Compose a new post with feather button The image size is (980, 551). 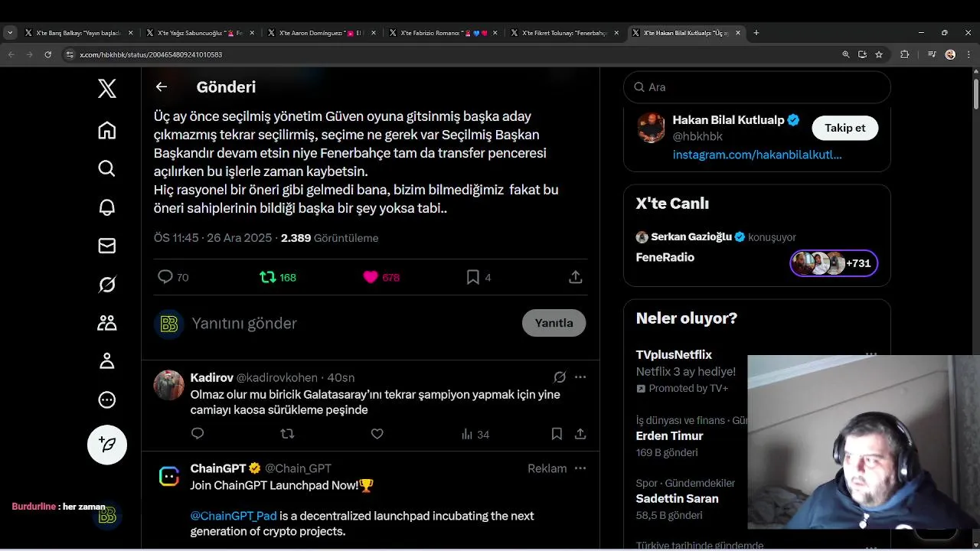tap(107, 445)
